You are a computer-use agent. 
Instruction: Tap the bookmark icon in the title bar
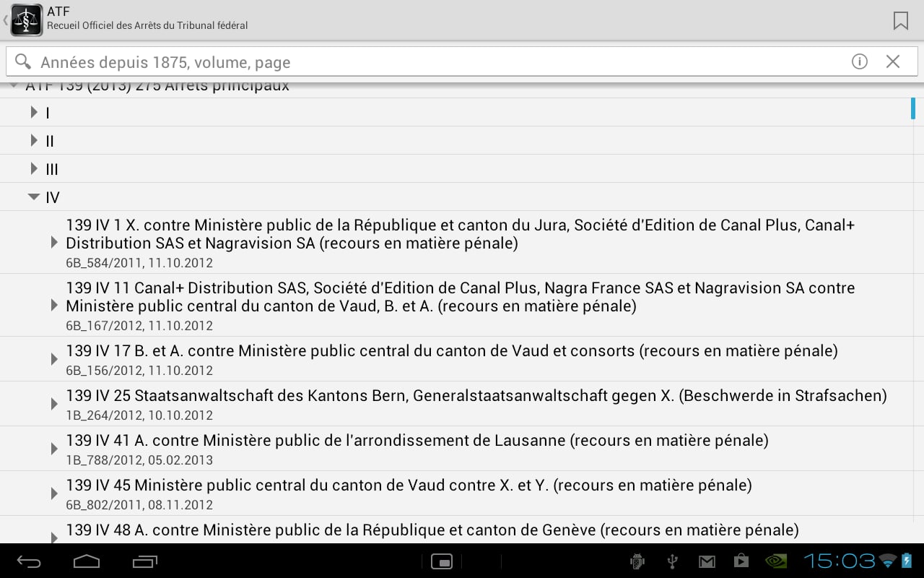(900, 21)
